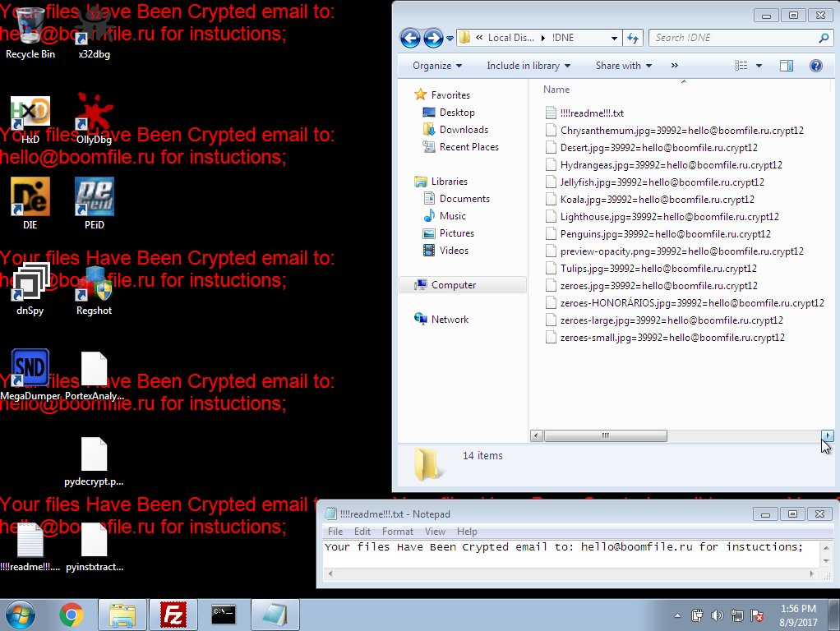Click the address bar path chevron before Local Disk
Screen dimensions: 840x631
coord(479,38)
